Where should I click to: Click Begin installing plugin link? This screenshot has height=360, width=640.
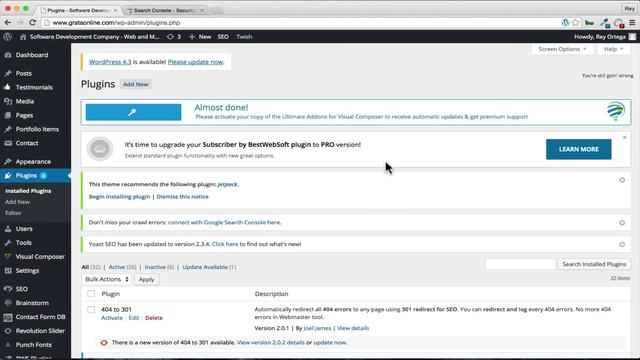[x=120, y=197]
